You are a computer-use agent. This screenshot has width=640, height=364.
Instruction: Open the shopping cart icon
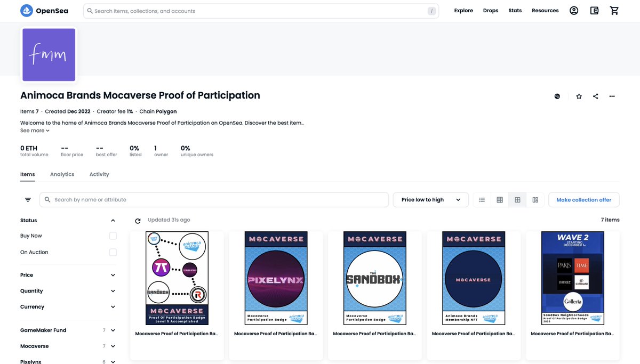coord(614,11)
